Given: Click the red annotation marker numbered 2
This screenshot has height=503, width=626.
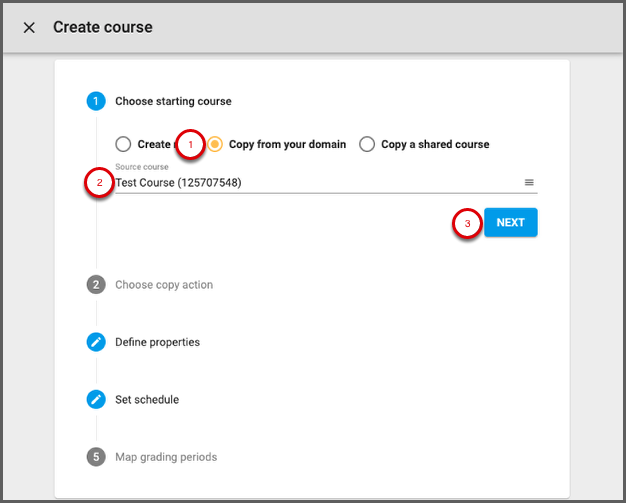Looking at the screenshot, I should tap(98, 183).
